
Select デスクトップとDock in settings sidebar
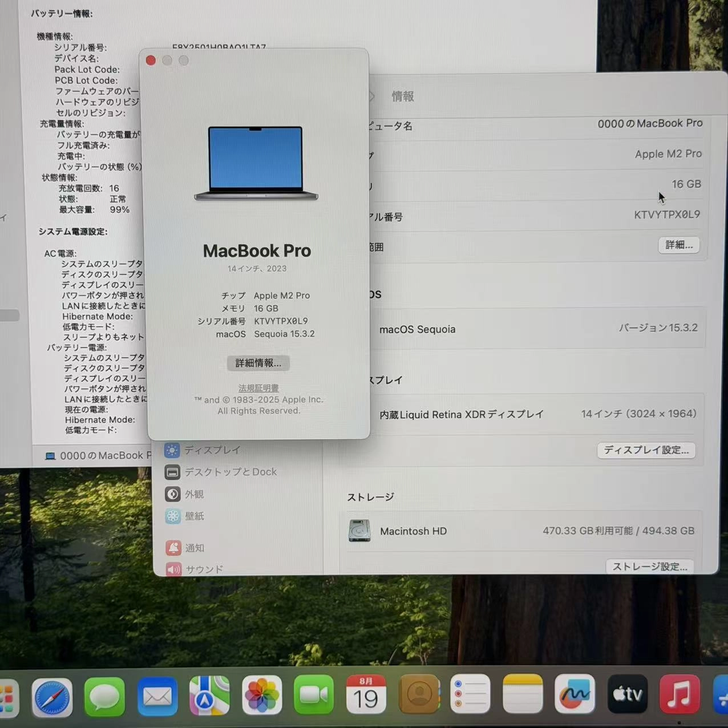click(x=221, y=472)
